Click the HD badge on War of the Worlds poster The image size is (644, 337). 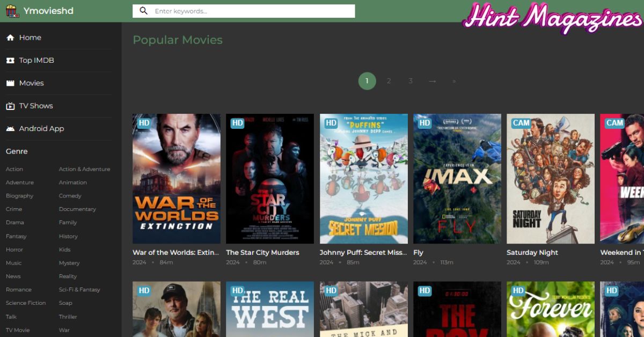pyautogui.click(x=144, y=123)
